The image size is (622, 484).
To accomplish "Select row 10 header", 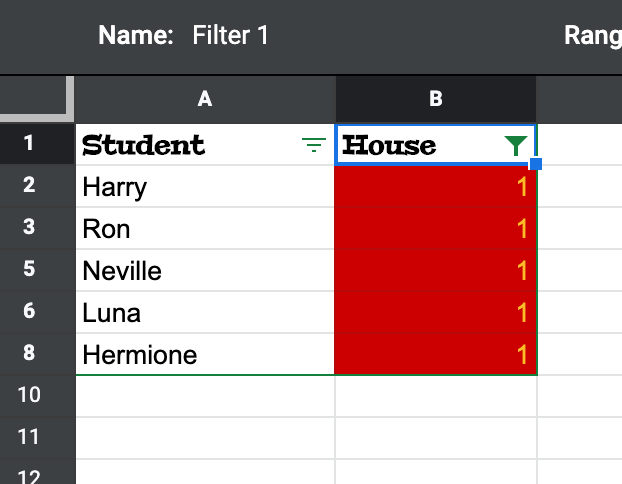I will (28, 396).
